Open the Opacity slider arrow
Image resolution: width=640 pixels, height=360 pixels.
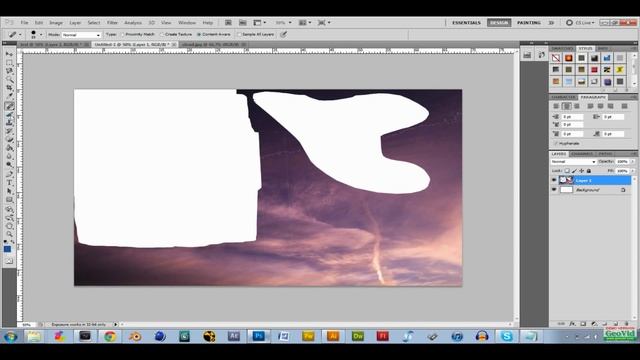632,162
